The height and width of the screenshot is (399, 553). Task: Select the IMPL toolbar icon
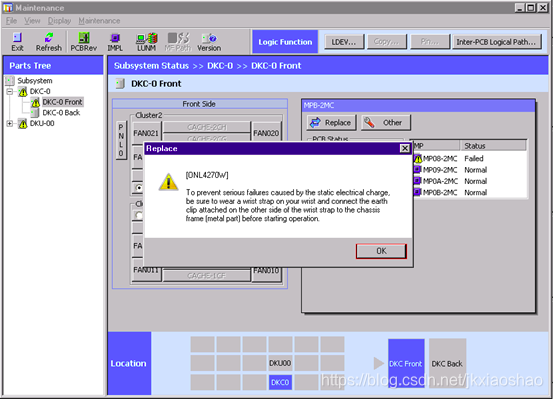click(115, 42)
